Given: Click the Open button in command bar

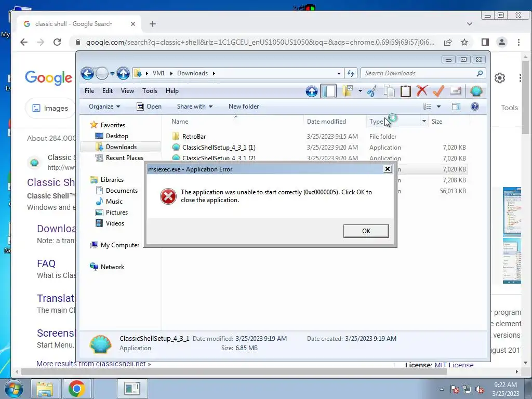Looking at the screenshot, I should [149, 107].
